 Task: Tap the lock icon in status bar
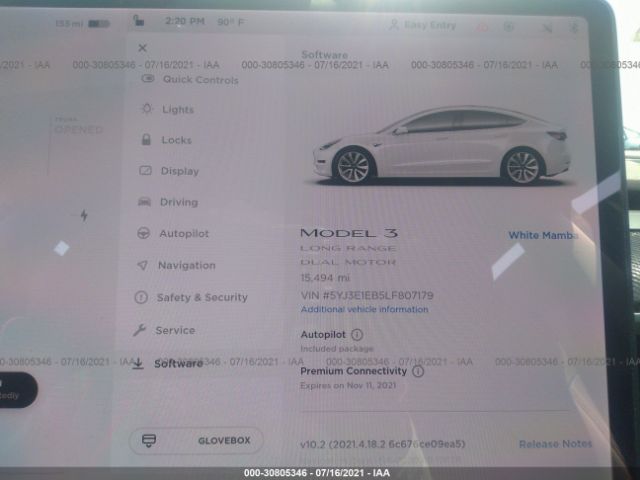coord(139,20)
